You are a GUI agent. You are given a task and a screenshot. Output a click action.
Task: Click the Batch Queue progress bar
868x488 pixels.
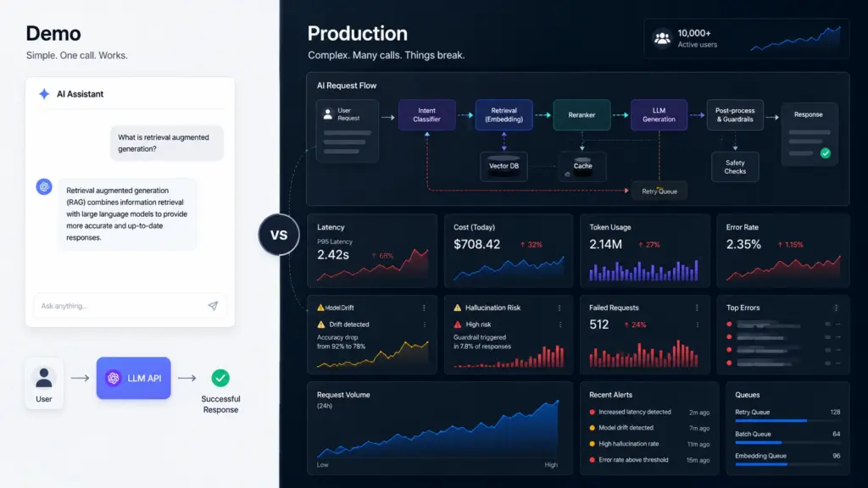pos(787,442)
